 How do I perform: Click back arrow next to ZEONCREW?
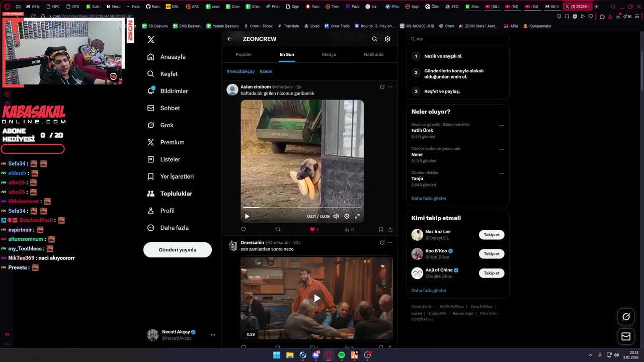pos(229,39)
